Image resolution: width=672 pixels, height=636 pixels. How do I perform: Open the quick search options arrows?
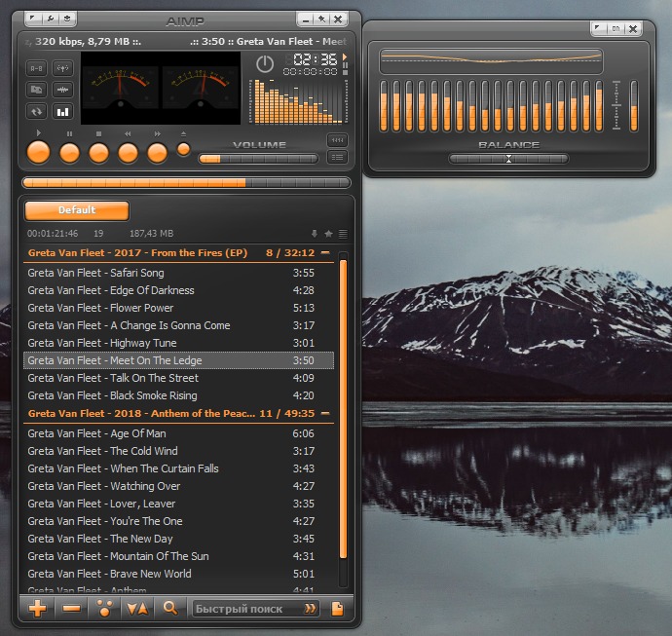pyautogui.click(x=310, y=609)
